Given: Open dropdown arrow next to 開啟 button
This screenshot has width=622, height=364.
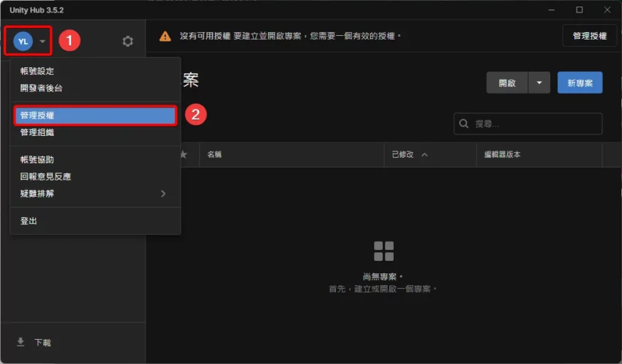Looking at the screenshot, I should point(539,83).
